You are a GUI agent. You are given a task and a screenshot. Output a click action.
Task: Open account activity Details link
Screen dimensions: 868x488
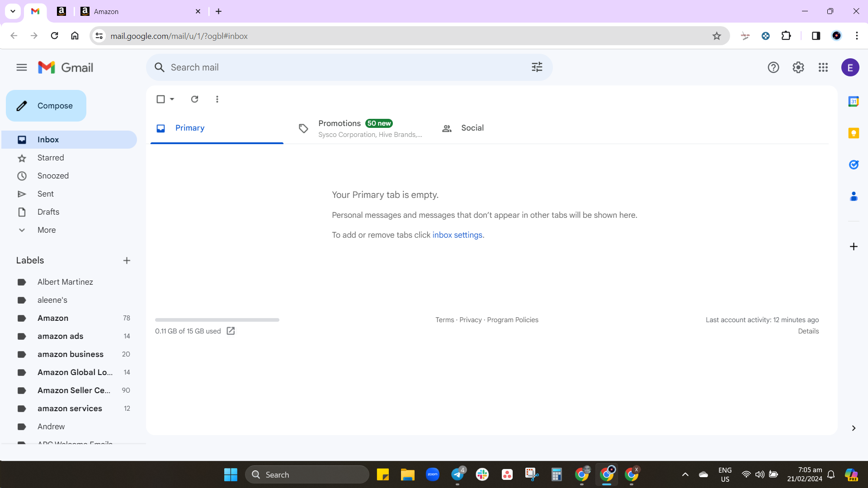(808, 331)
